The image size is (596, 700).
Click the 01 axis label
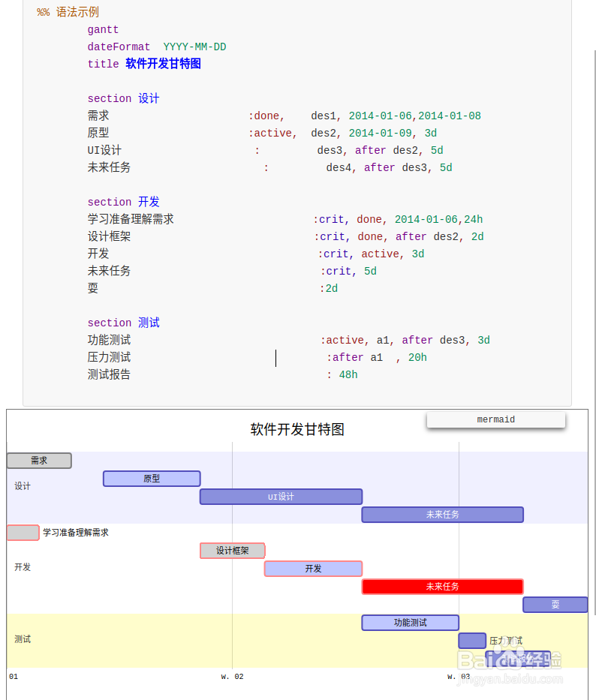(x=14, y=677)
